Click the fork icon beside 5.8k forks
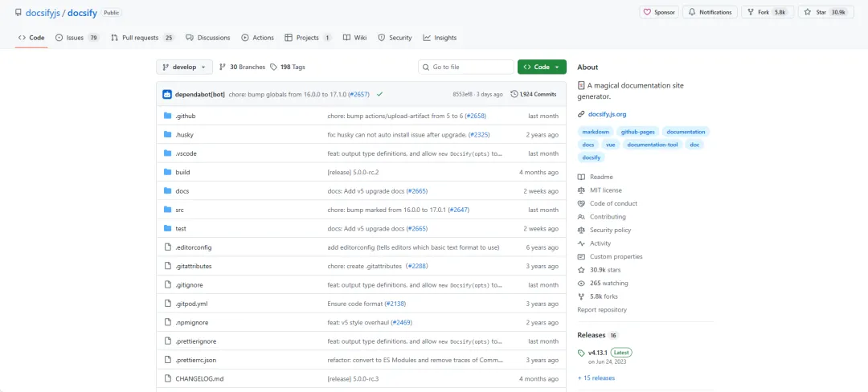 point(581,297)
